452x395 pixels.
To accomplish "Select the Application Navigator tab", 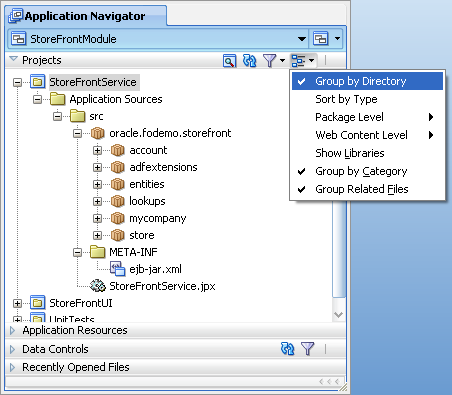I will pos(86,16).
